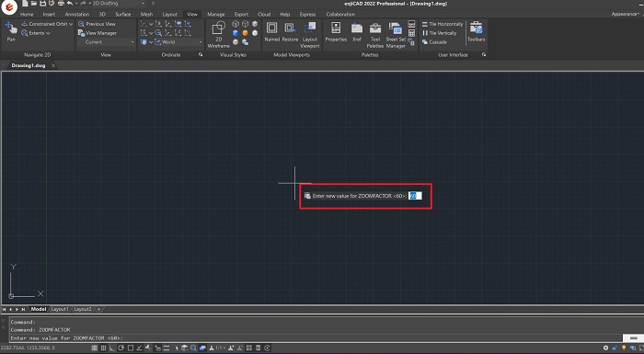The height and width of the screenshot is (354, 644).
Task: Select the Drawing1.dwg document tab
Action: tap(29, 65)
